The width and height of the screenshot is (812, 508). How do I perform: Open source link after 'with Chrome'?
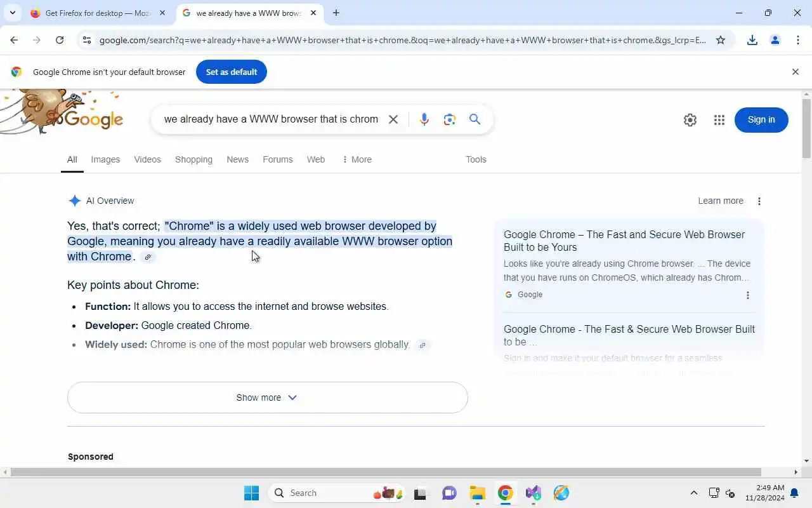coord(148,257)
